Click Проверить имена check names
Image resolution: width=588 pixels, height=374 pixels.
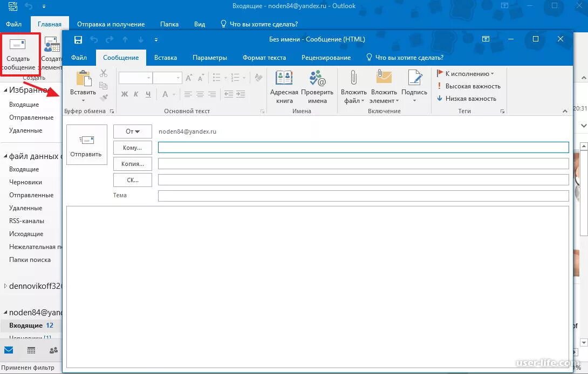(x=317, y=87)
